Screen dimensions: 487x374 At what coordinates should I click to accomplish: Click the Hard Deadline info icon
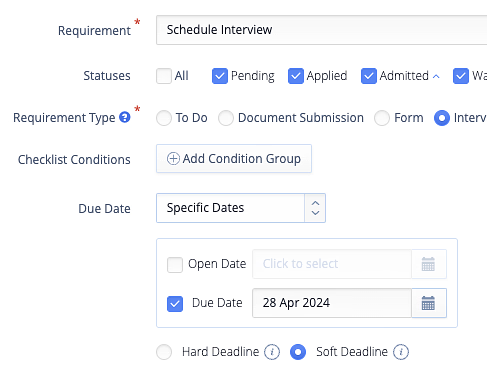click(x=272, y=352)
